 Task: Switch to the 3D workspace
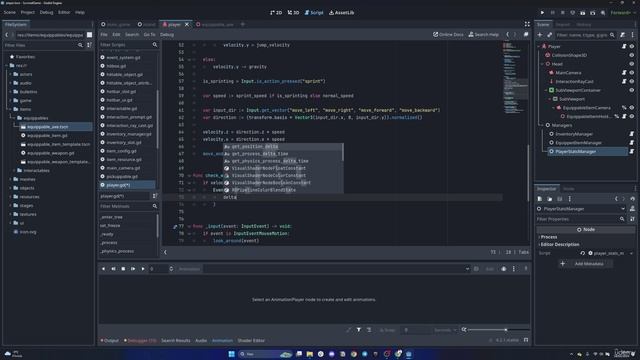click(293, 13)
